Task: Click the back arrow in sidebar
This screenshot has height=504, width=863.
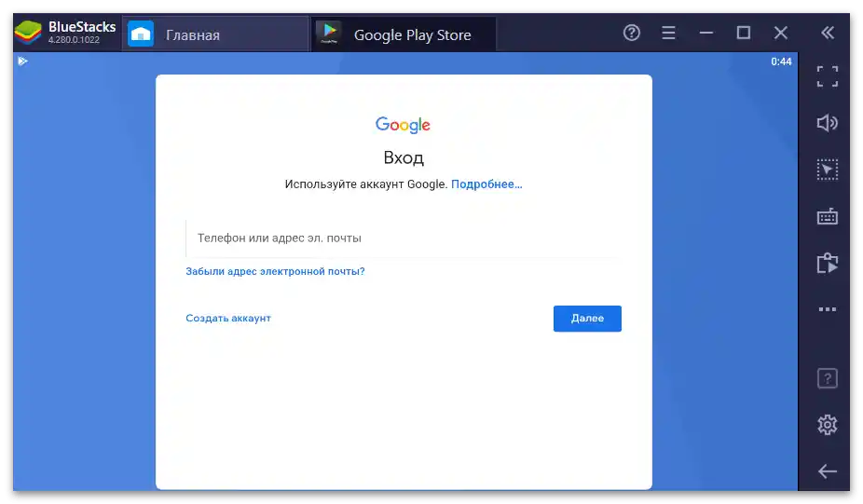Action: click(x=828, y=471)
